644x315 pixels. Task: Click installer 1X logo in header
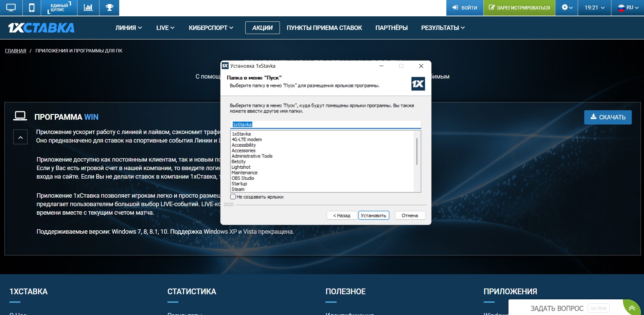pyautogui.click(x=418, y=84)
